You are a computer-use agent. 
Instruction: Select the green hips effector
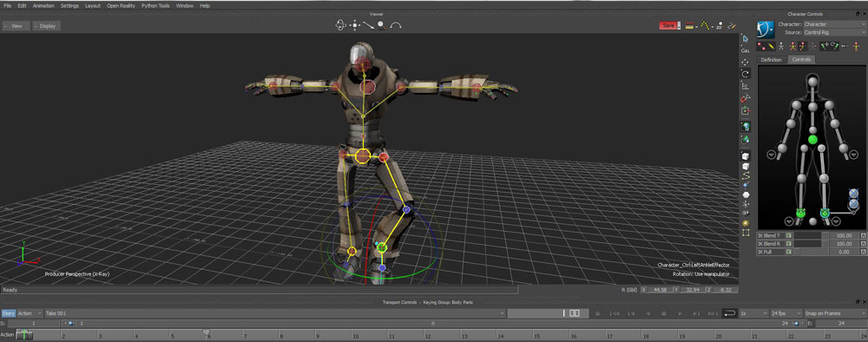[x=812, y=140]
